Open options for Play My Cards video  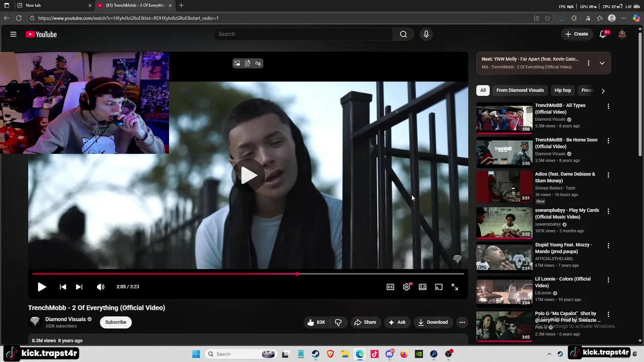(608, 211)
